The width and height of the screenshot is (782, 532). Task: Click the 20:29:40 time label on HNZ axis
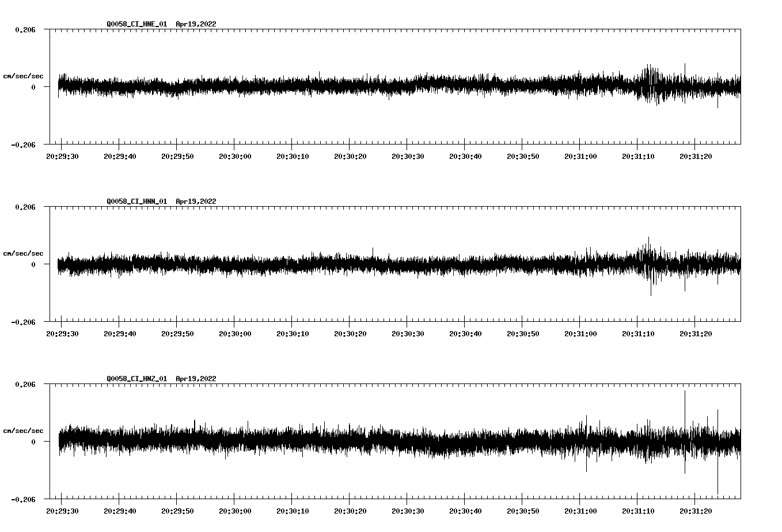click(120, 511)
